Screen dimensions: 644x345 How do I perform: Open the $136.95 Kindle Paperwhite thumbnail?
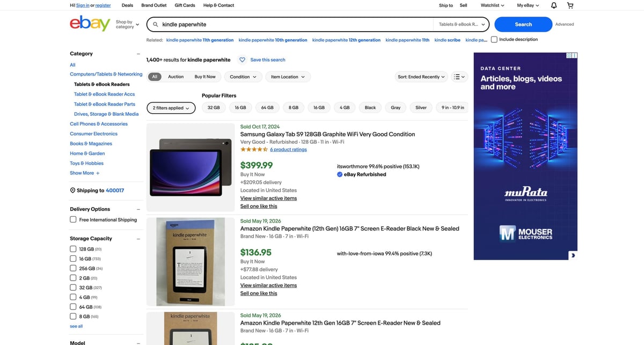point(191,262)
